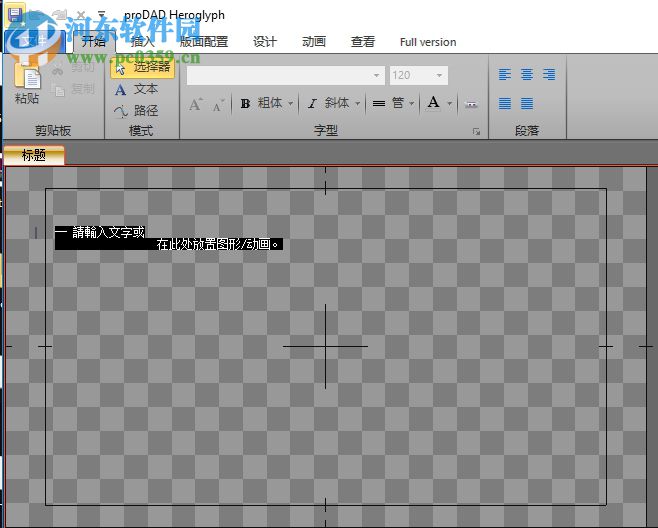Switch to the 开始 ribbon tab
658x528 pixels.
tap(94, 42)
